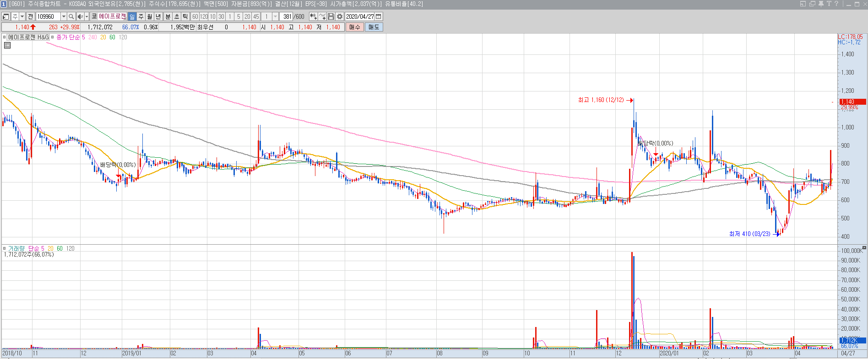Toggle the 에이프로젠 H&G price series marker
The height and width of the screenshot is (359, 868).
click(x=5, y=37)
